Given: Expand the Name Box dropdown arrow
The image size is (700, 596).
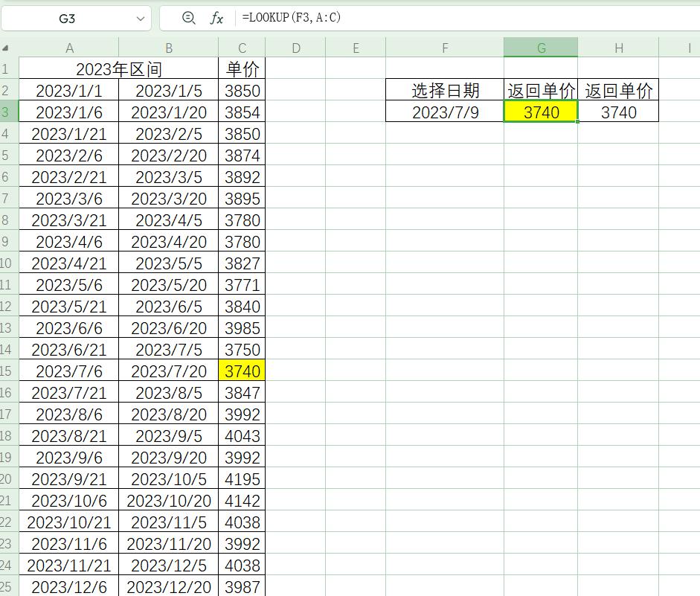Looking at the screenshot, I should 140,19.
